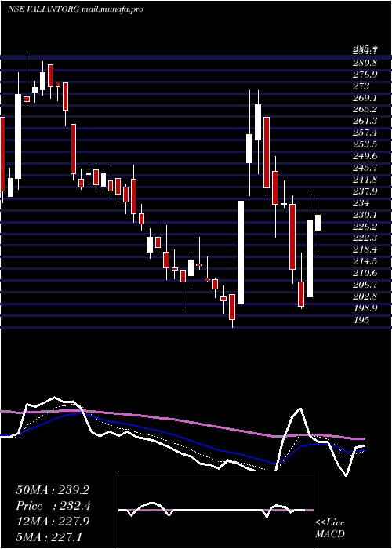This screenshot has height=549, width=392.
Task: Click the 253.5 price axis label
Action: click(x=366, y=144)
